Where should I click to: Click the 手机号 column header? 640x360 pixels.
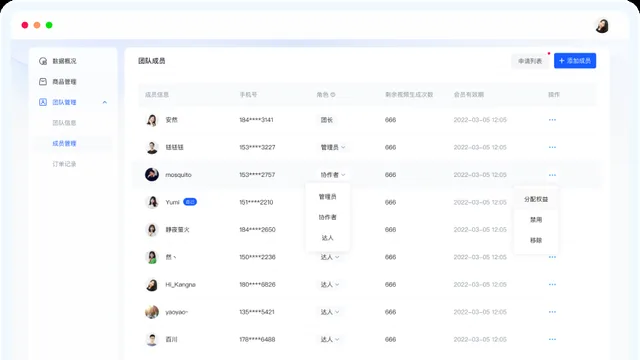(248, 95)
